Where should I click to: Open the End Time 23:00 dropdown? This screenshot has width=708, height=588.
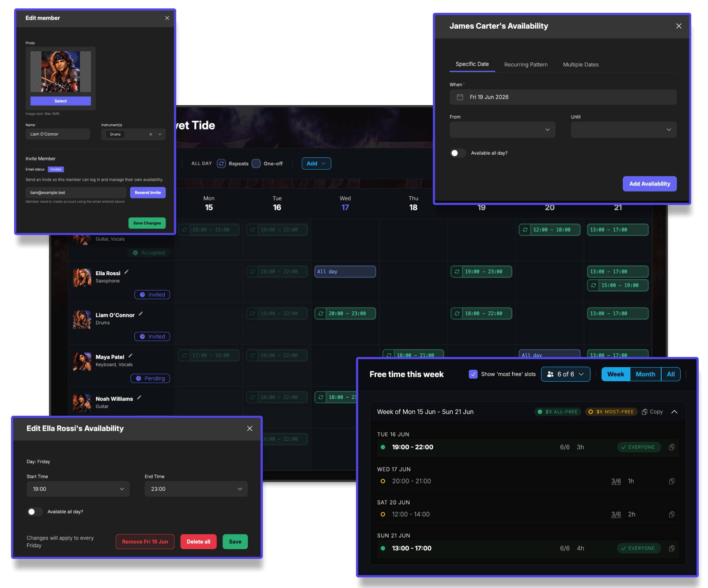[196, 489]
